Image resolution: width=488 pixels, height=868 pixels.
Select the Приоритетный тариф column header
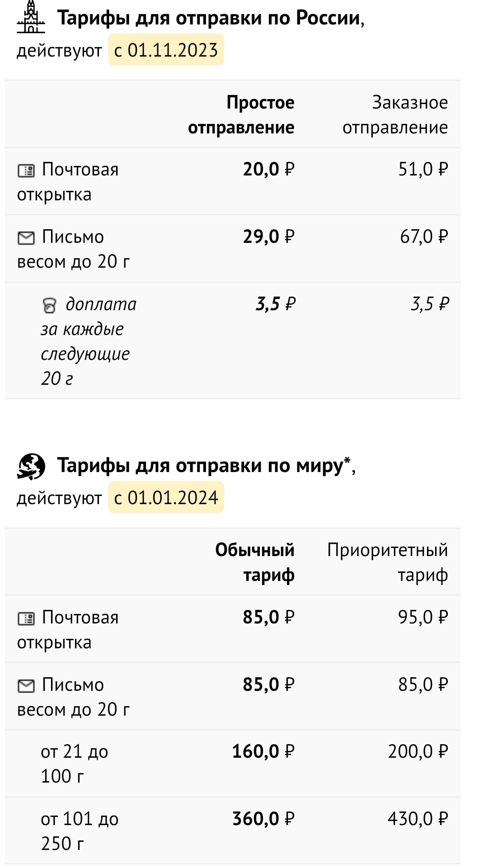[388, 562]
